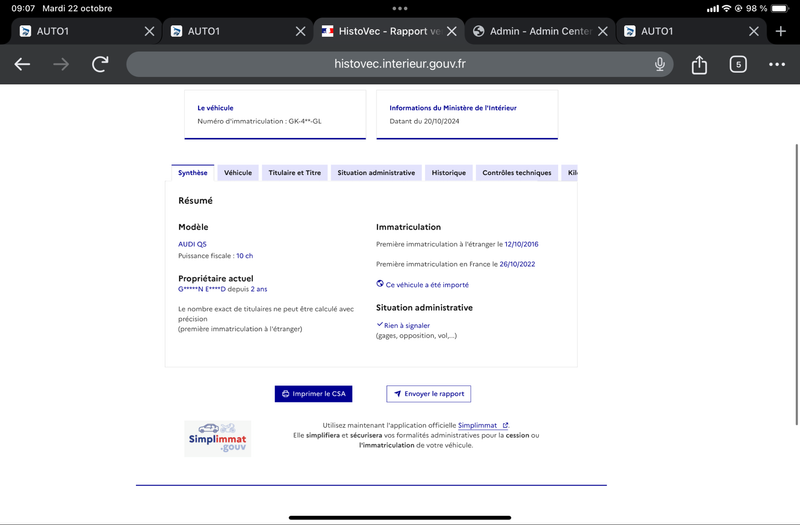Click Ce véhicule a été importé text

coord(427,285)
